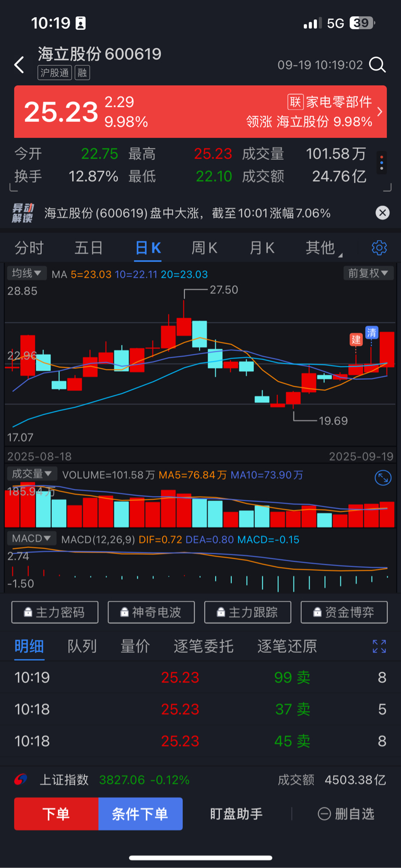Open locked 资金博弈 indicator

point(344,612)
